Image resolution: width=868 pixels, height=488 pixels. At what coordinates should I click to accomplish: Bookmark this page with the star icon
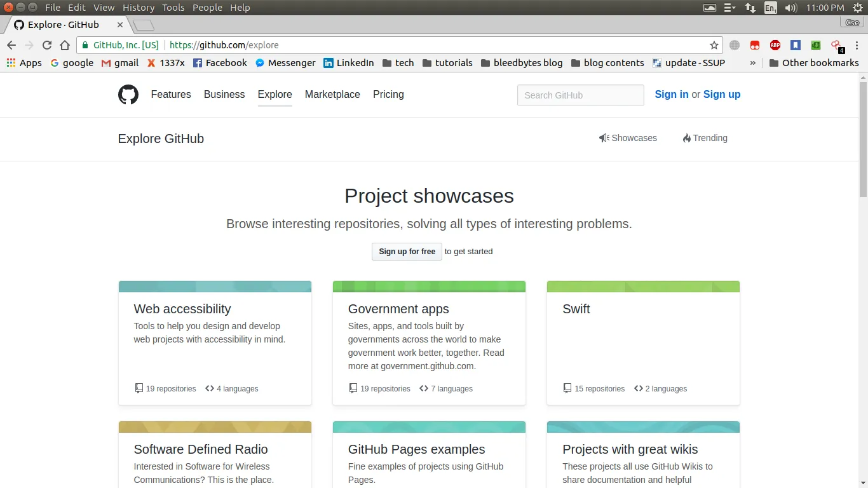714,45
